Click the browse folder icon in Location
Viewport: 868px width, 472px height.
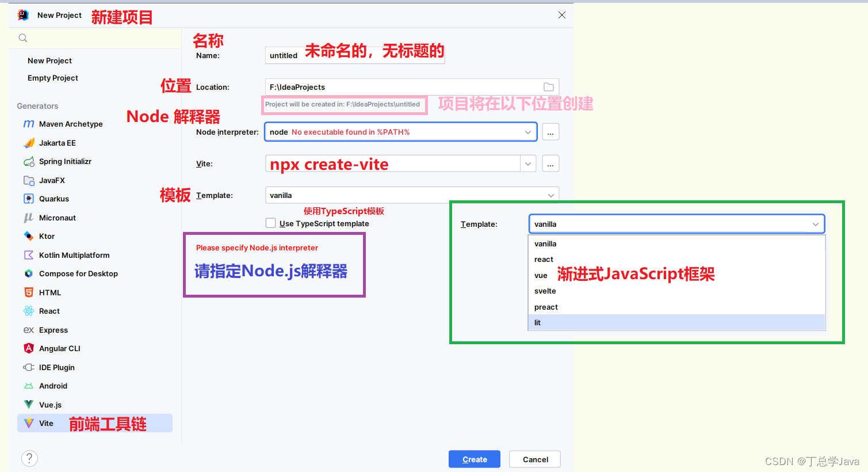pos(549,87)
